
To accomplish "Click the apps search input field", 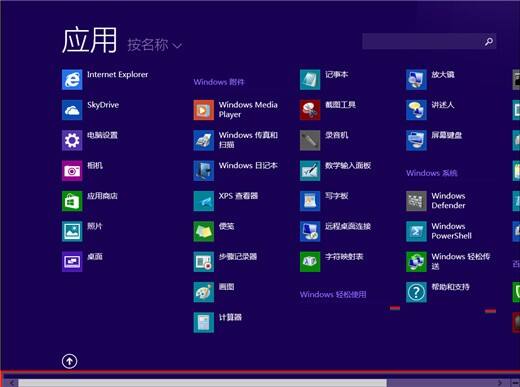I will pyautogui.click(x=422, y=41).
